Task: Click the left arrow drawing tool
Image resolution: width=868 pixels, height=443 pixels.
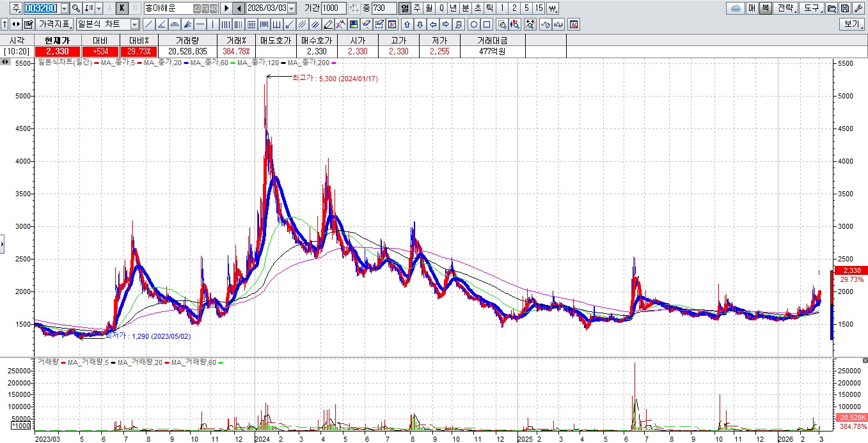Action: [x=432, y=24]
